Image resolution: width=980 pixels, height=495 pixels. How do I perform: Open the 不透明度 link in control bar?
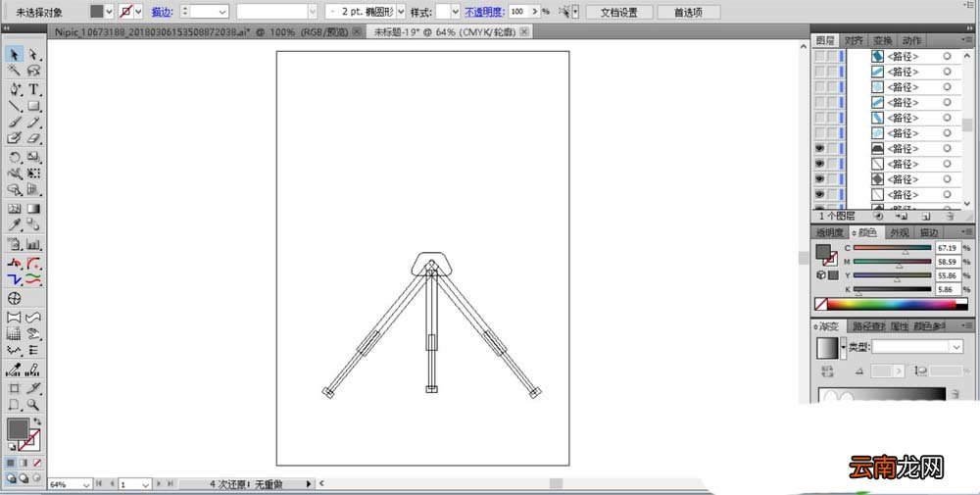484,12
